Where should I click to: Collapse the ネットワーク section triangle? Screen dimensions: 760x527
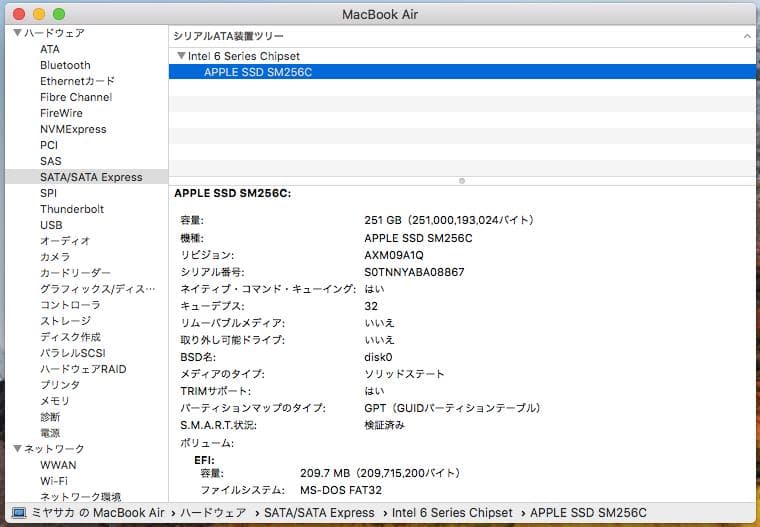pos(17,449)
